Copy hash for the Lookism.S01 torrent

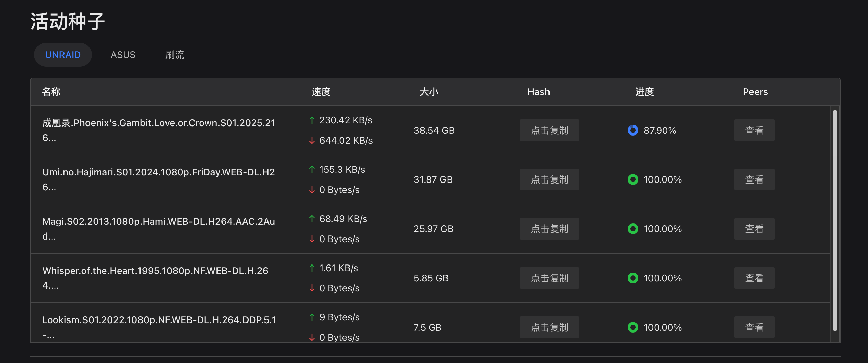pos(549,327)
